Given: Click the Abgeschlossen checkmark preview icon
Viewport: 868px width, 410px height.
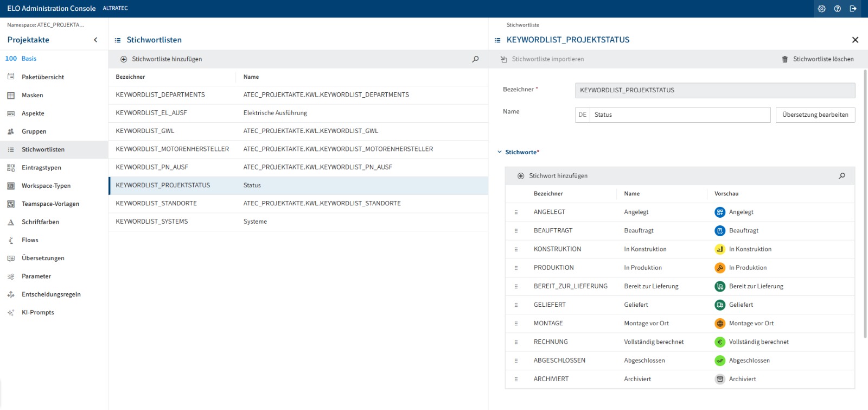Looking at the screenshot, I should coord(720,361).
